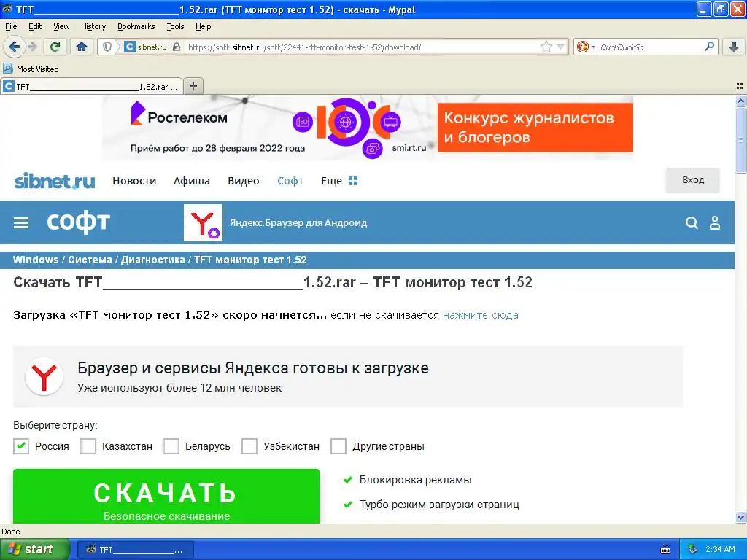The width and height of the screenshot is (747, 560).
Task: Open the Афиша section link
Action: [x=192, y=181]
